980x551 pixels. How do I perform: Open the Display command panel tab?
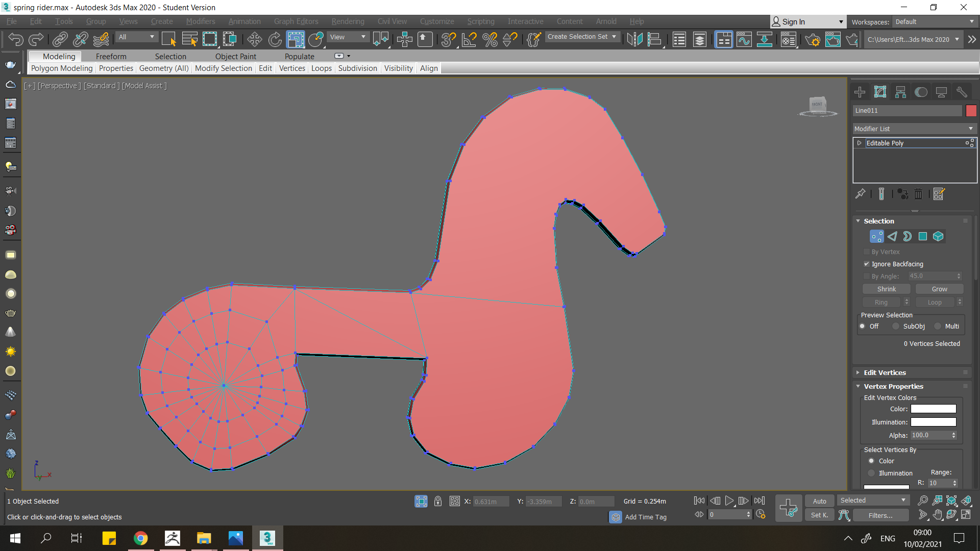(941, 92)
